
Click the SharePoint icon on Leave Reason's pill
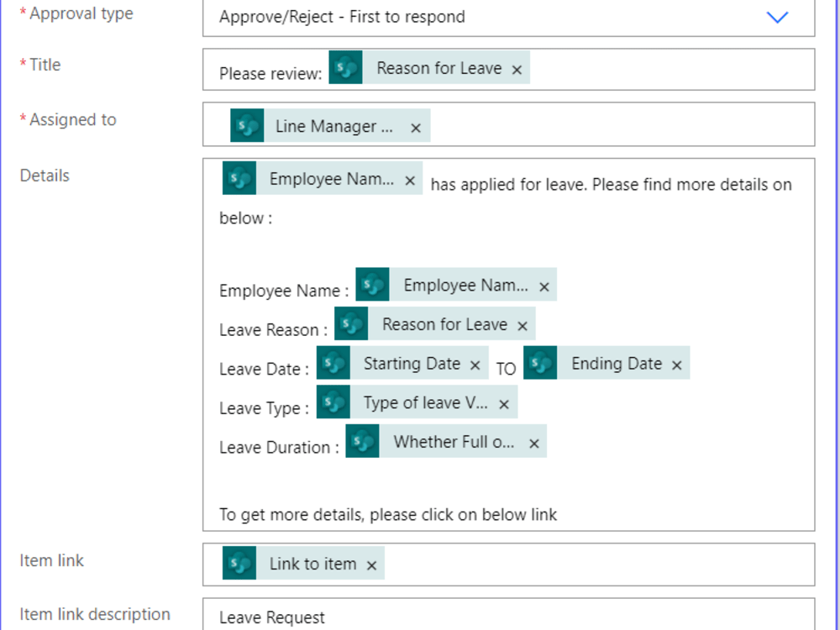[351, 323]
